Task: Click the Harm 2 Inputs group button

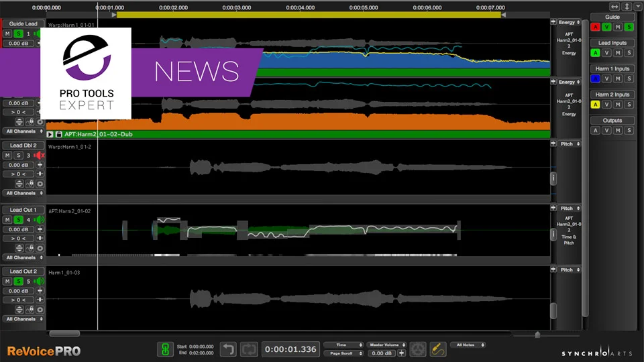Action: 612,95
